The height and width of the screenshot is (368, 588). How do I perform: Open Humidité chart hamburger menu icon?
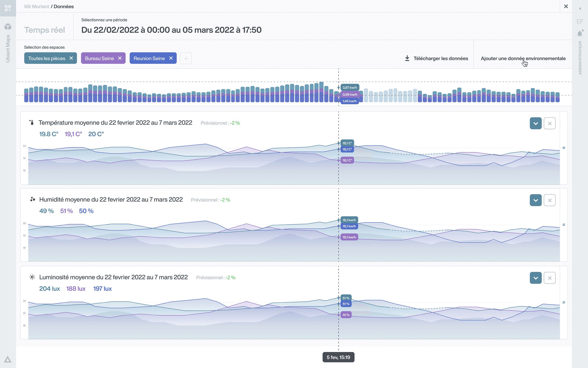pyautogui.click(x=564, y=225)
